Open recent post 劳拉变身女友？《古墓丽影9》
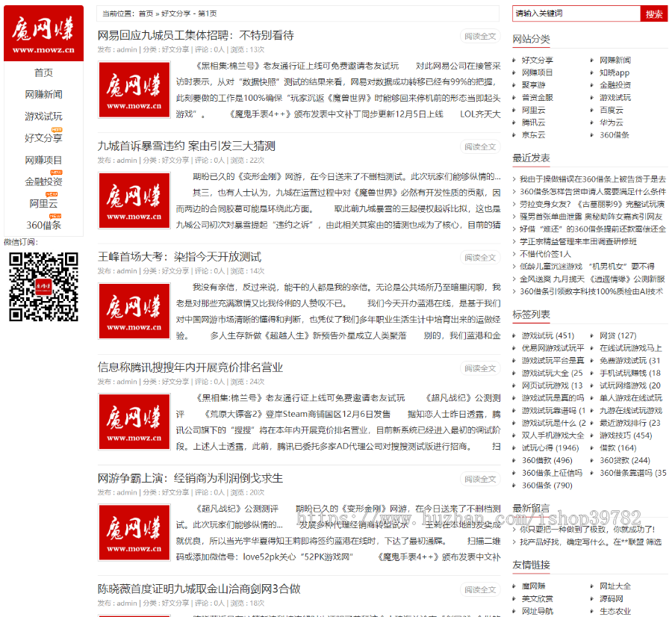 (x=592, y=204)
